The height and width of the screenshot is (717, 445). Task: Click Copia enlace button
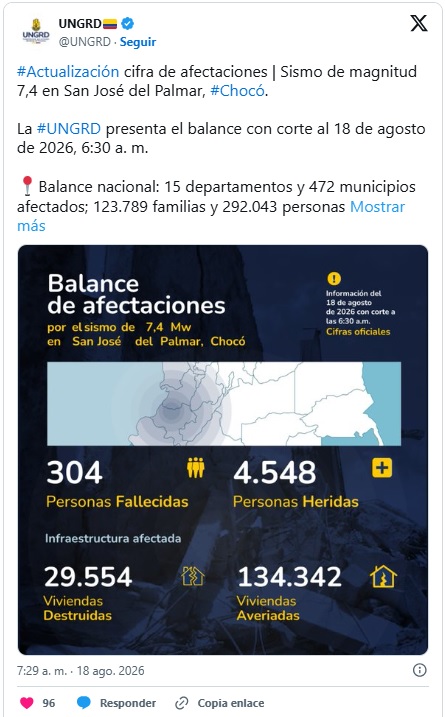click(231, 703)
